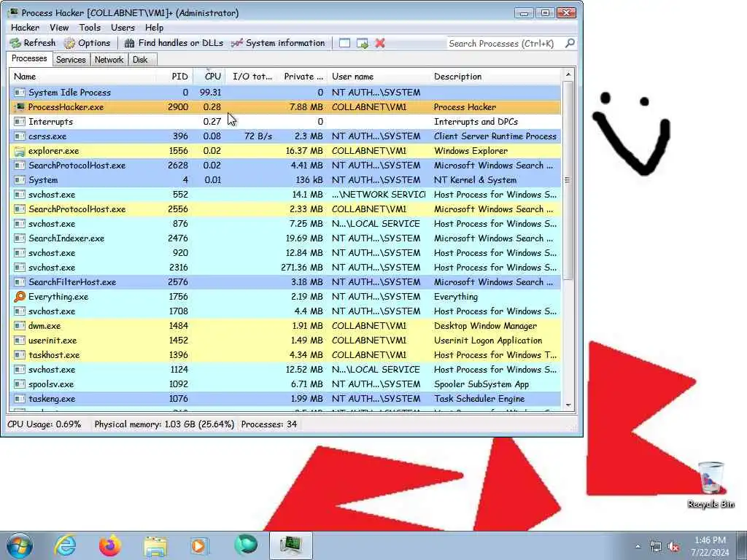Click the process list scrollbar thumb
Screen dimensions: 747x560
[568, 180]
